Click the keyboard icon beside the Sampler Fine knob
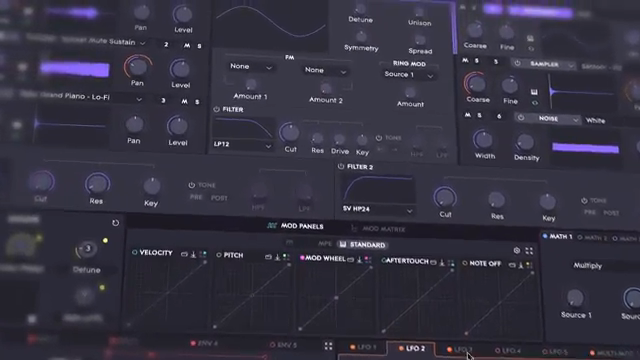The width and height of the screenshot is (640, 360). point(534,92)
